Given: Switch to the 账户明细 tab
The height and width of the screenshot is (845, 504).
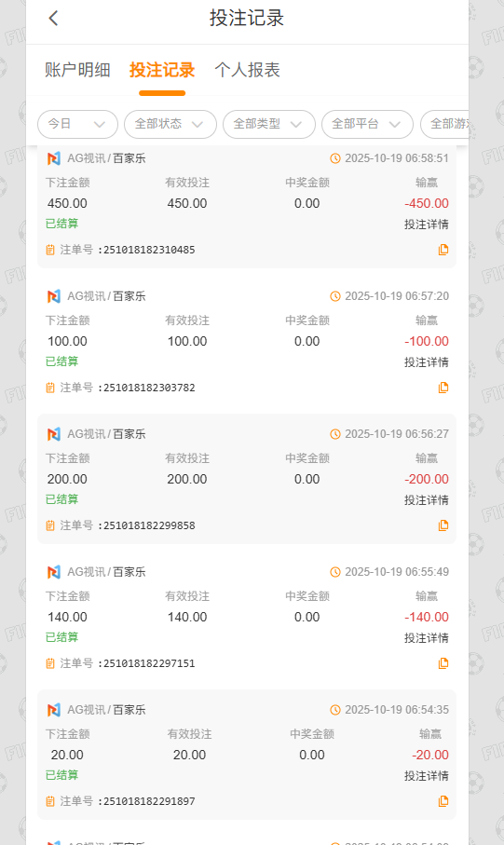Looking at the screenshot, I should [x=77, y=70].
